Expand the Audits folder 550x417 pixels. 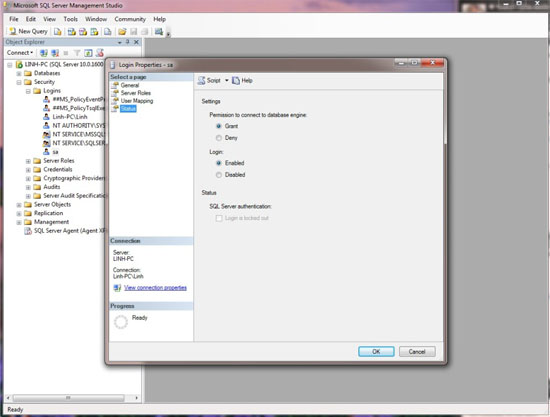[x=28, y=187]
